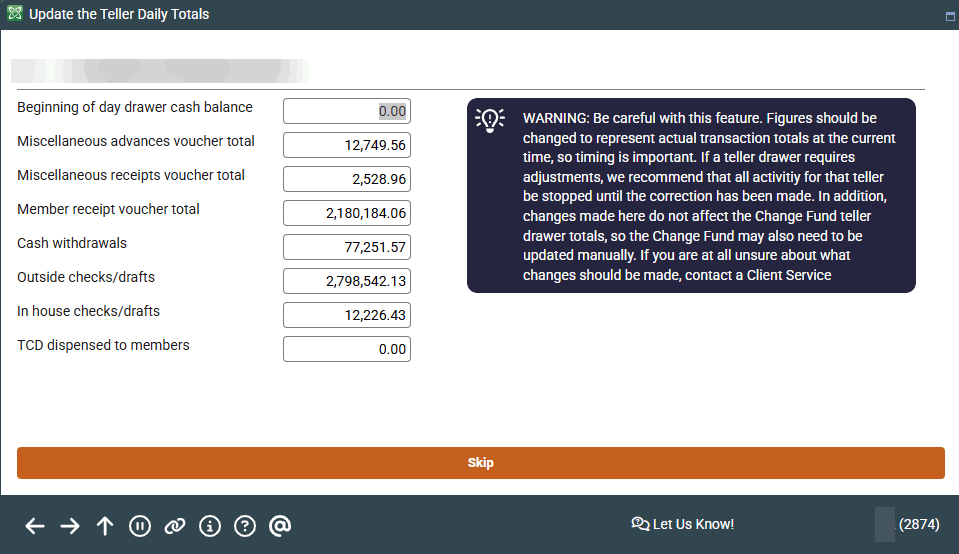Focus the In house checks/drafts field

(x=347, y=315)
